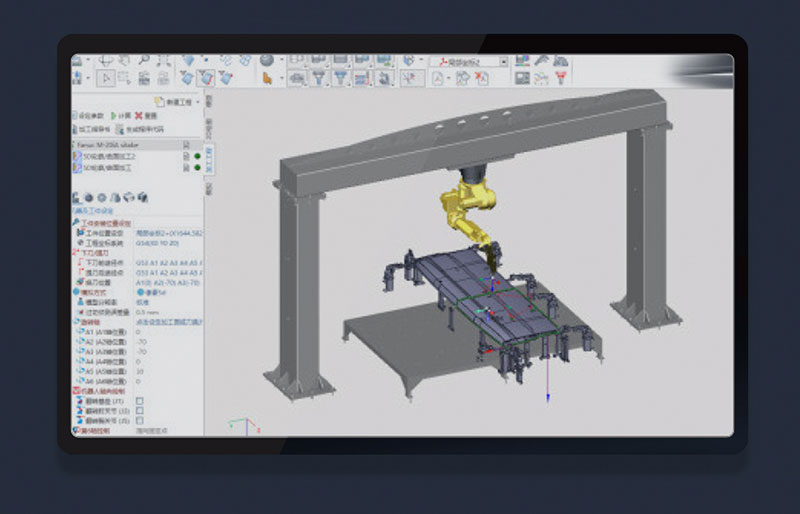Click the set parameters button
The width and height of the screenshot is (800, 514).
click(x=90, y=116)
